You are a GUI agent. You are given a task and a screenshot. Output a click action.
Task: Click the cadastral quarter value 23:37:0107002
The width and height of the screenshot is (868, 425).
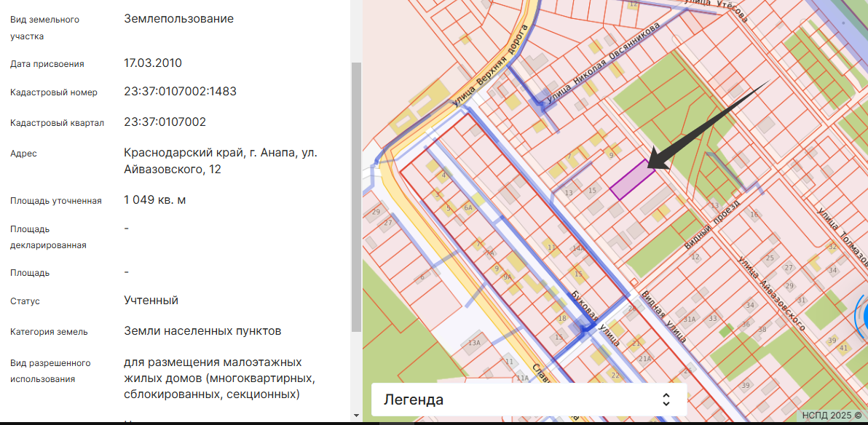[x=165, y=122]
